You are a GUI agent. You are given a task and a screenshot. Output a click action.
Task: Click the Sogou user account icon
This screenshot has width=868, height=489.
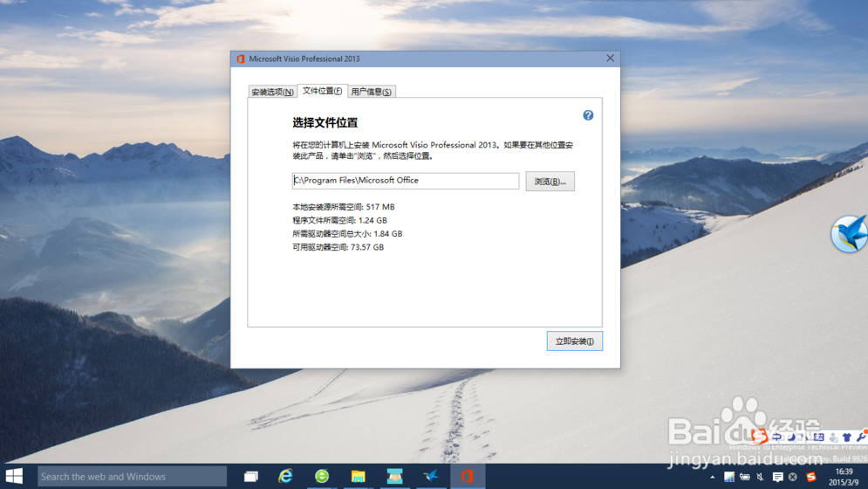(834, 437)
